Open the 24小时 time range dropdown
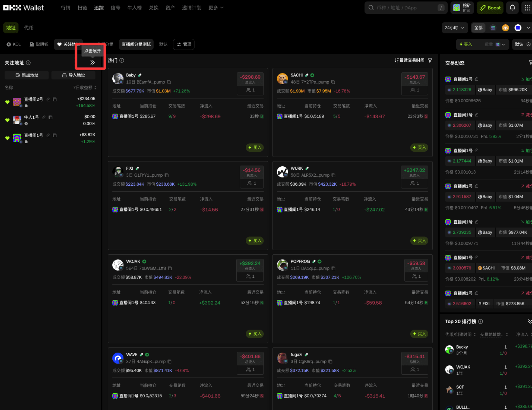This screenshot has height=410, width=532. tap(455, 28)
